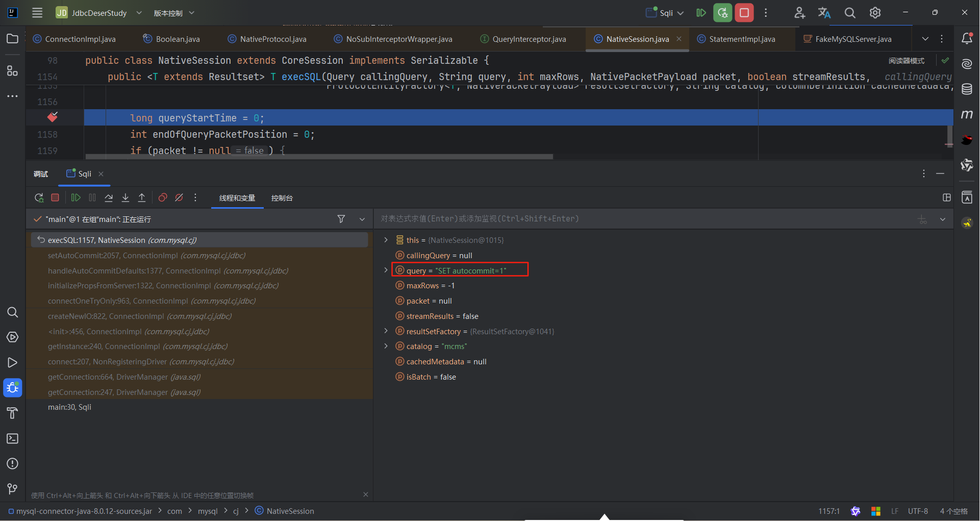
Task: Open the Terminal tool window
Action: point(12,438)
